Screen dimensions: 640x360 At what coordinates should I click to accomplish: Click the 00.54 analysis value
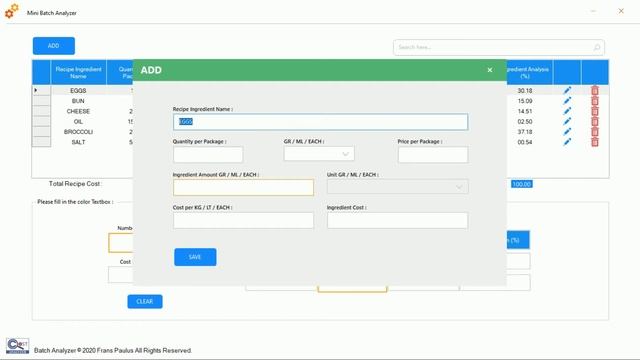coord(524,142)
